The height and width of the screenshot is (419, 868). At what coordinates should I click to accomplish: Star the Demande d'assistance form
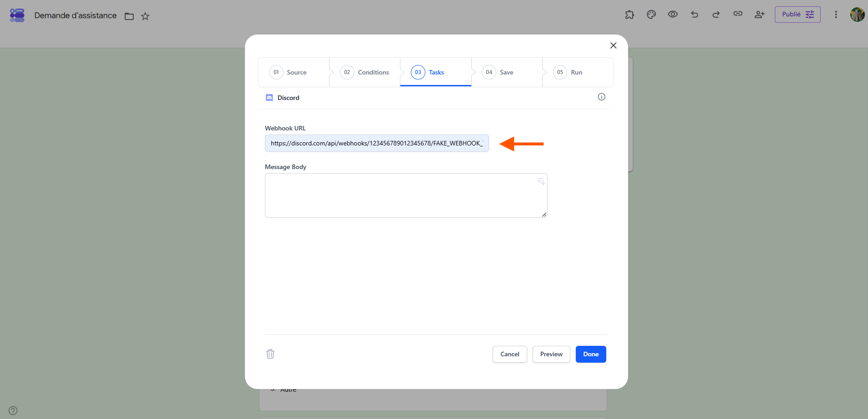(x=145, y=16)
